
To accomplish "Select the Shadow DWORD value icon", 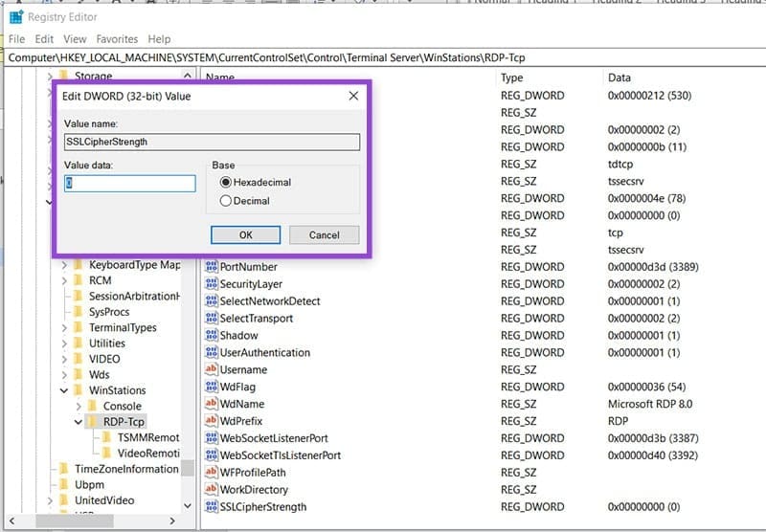I will tap(211, 335).
